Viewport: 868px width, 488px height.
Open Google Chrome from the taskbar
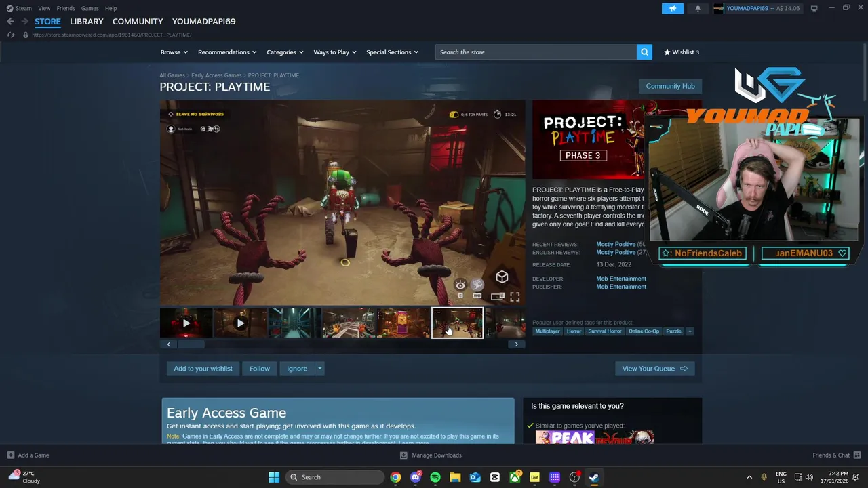coord(395,477)
